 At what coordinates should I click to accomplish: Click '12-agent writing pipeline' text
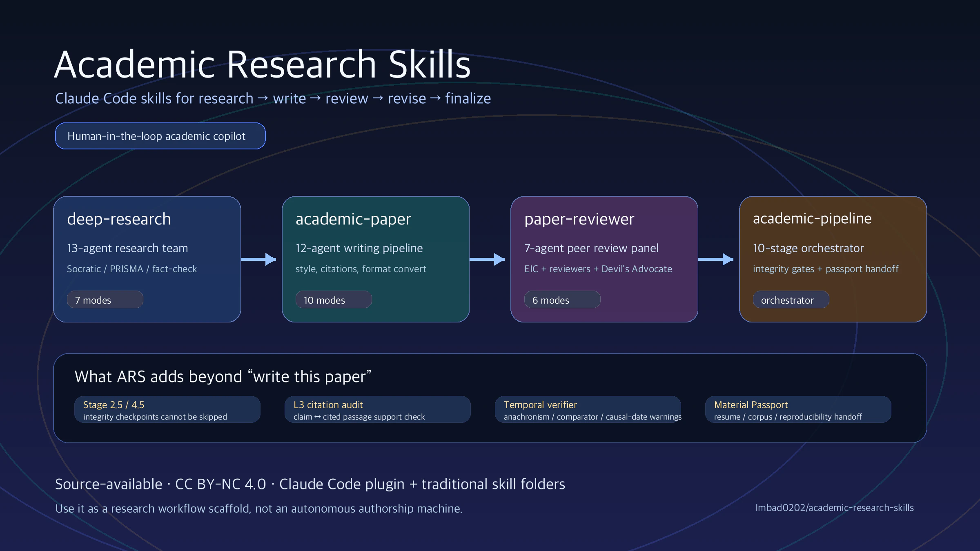[359, 248]
